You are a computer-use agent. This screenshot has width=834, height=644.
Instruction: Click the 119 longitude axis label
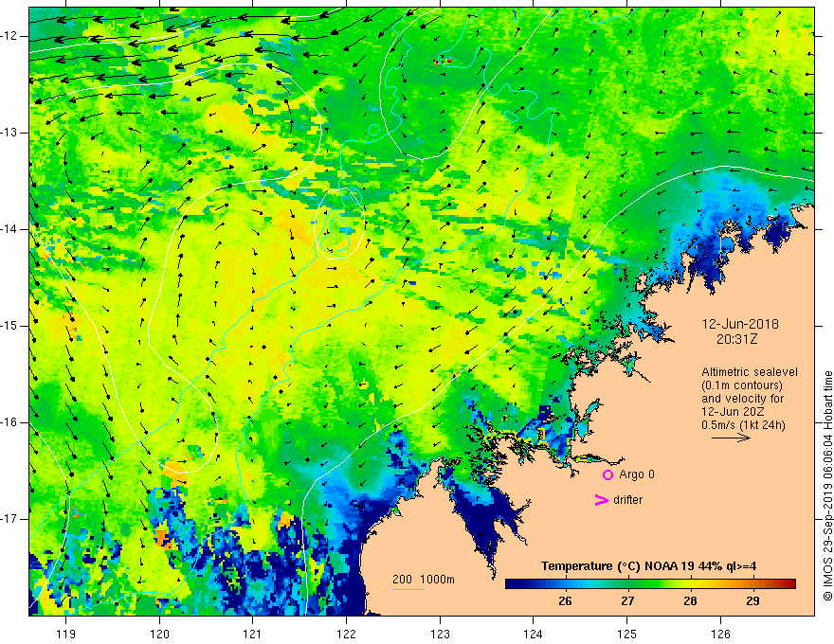66,634
